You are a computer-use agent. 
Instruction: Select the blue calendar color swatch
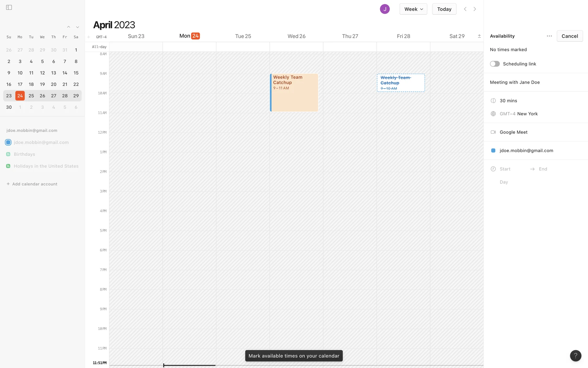tap(493, 151)
